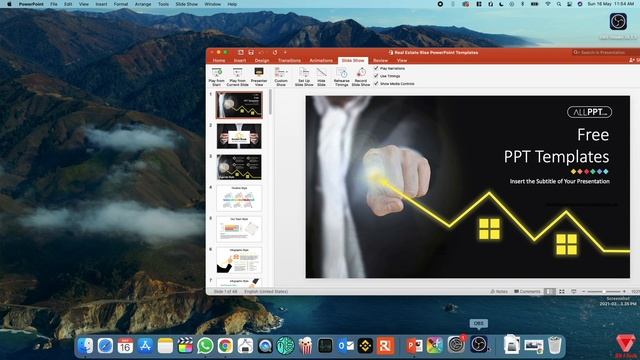
Task: Open the Edit menu
Action: pos(68,4)
